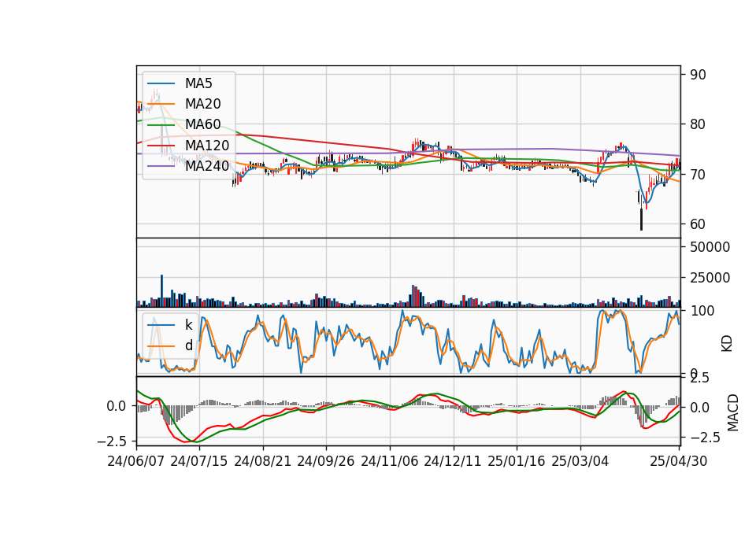Click the 25/04/30 date axis label
Viewport: 756px width, 543px height.
(x=679, y=461)
